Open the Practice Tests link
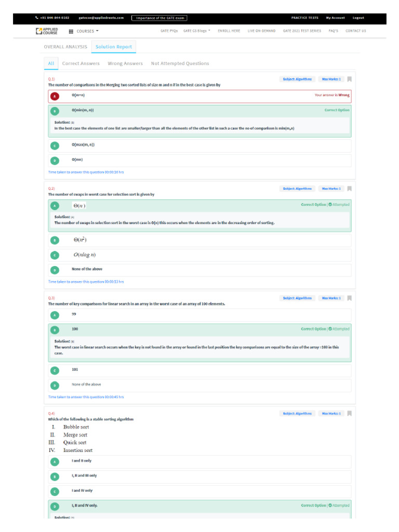The height and width of the screenshot is (532, 399). [x=305, y=18]
